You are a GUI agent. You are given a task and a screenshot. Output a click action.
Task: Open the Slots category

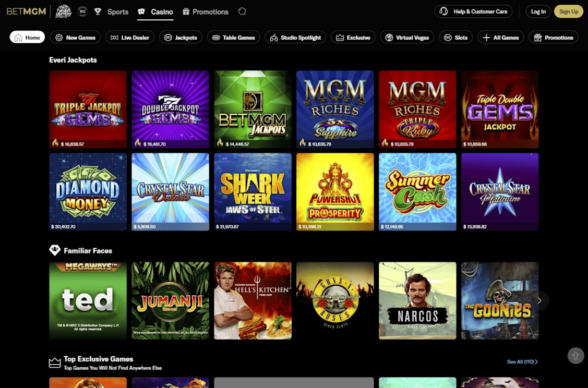455,37
